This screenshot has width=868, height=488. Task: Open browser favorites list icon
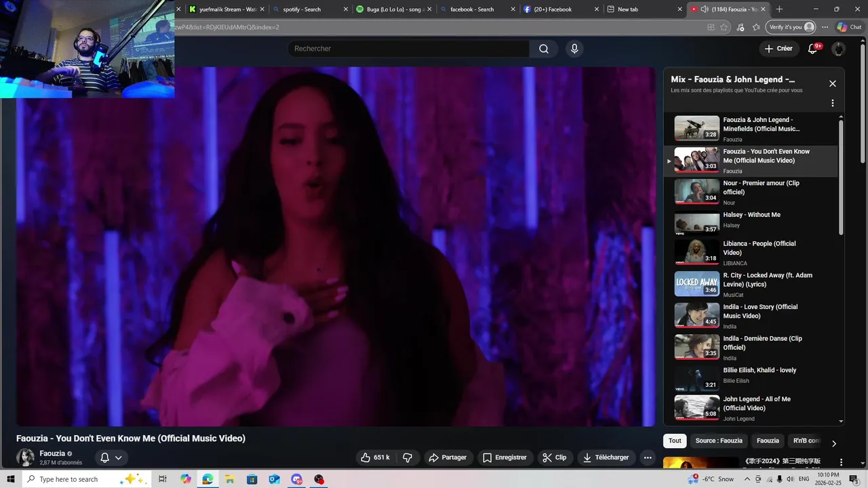point(756,27)
